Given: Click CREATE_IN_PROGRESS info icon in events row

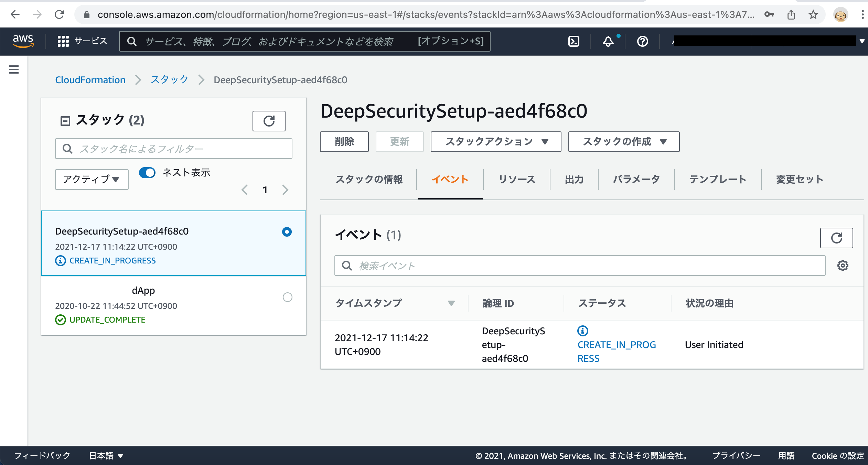Looking at the screenshot, I should (x=582, y=331).
